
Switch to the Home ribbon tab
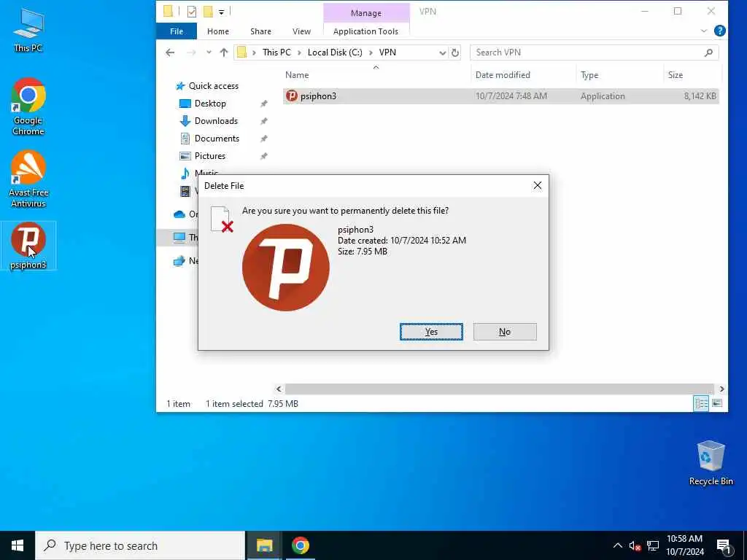point(217,31)
